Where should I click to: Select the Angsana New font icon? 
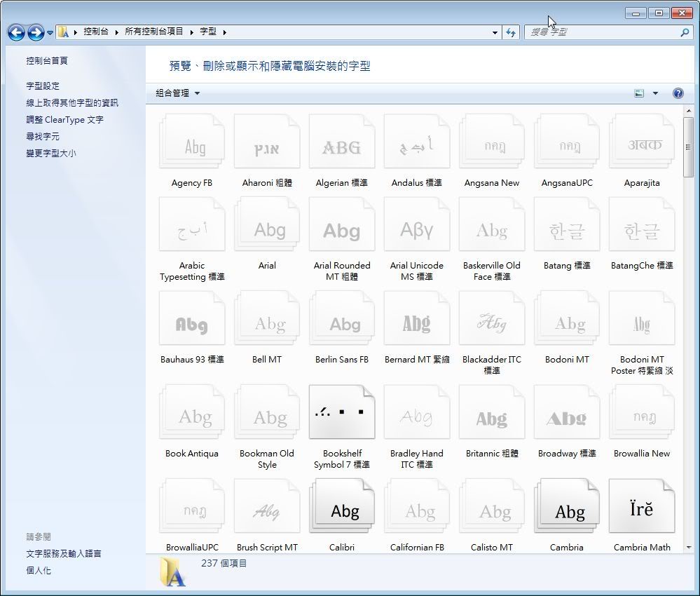click(492, 142)
